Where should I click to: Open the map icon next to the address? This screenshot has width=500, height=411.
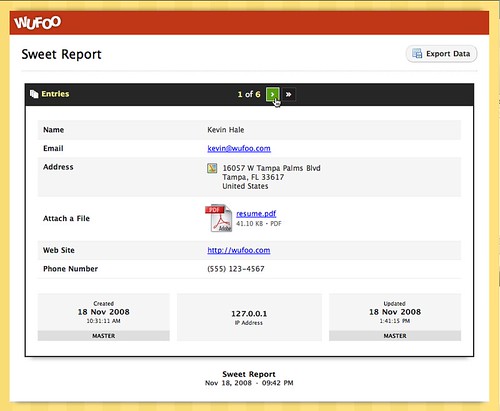point(212,168)
